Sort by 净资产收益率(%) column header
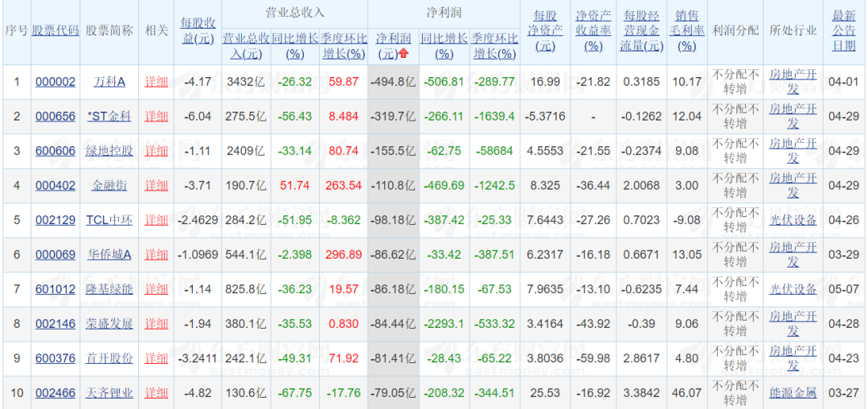Screen dimensions: 868x409 point(593,31)
